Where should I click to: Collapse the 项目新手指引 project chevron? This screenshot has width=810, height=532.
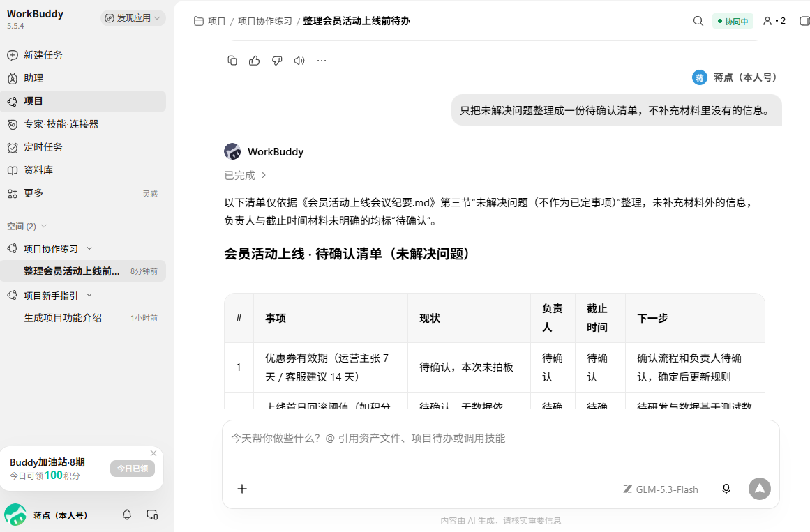pyautogui.click(x=89, y=295)
